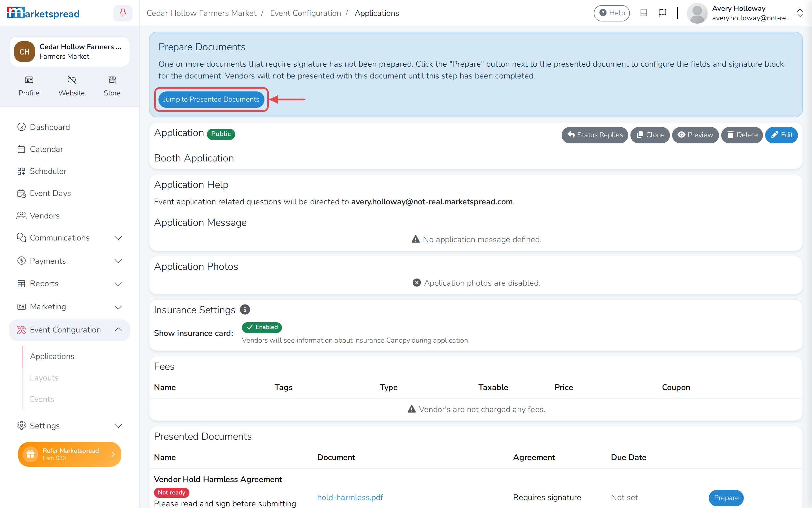812x508 pixels.
Task: Edit the application
Action: coord(782,135)
